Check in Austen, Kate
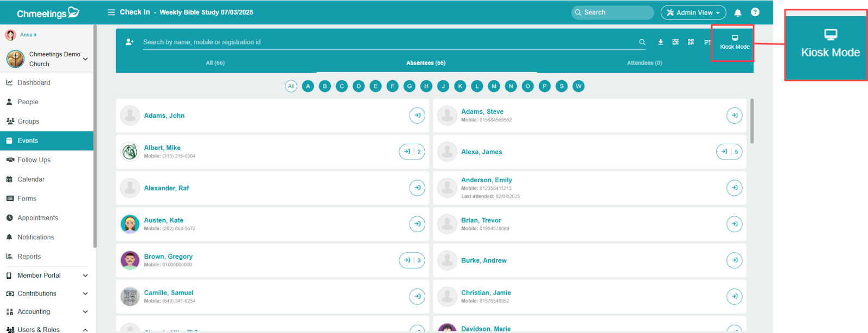This screenshot has height=333, width=868. (417, 224)
